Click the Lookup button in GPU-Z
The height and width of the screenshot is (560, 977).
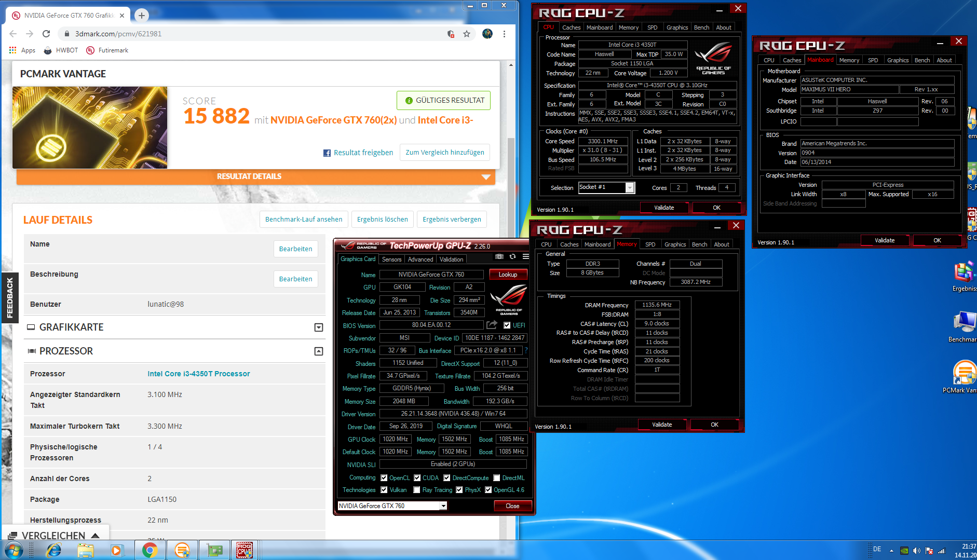click(x=508, y=275)
